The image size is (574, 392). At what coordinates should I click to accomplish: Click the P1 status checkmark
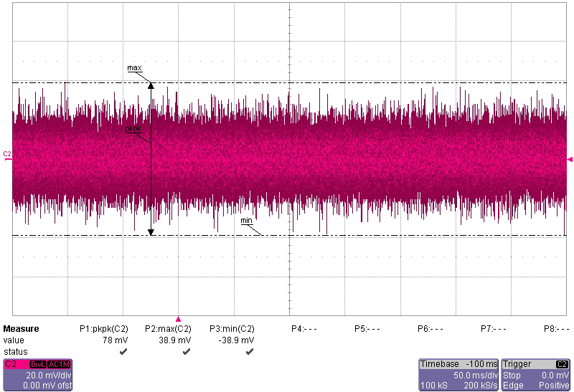click(x=123, y=352)
